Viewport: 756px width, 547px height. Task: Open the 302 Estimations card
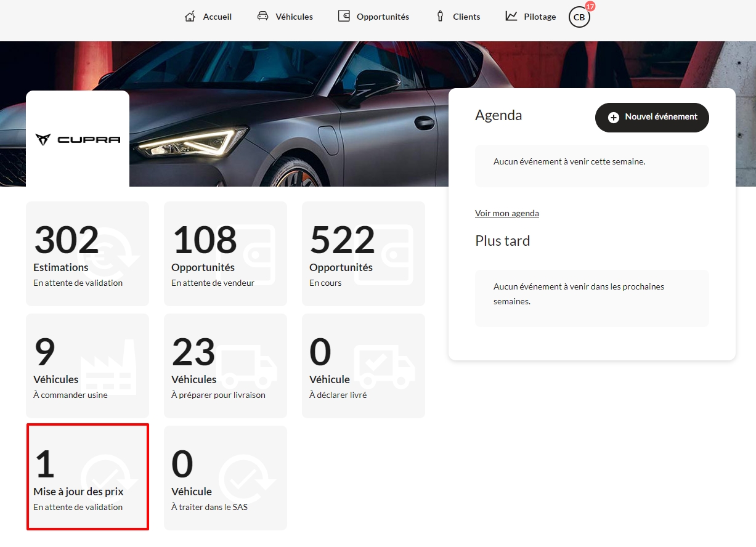point(87,254)
